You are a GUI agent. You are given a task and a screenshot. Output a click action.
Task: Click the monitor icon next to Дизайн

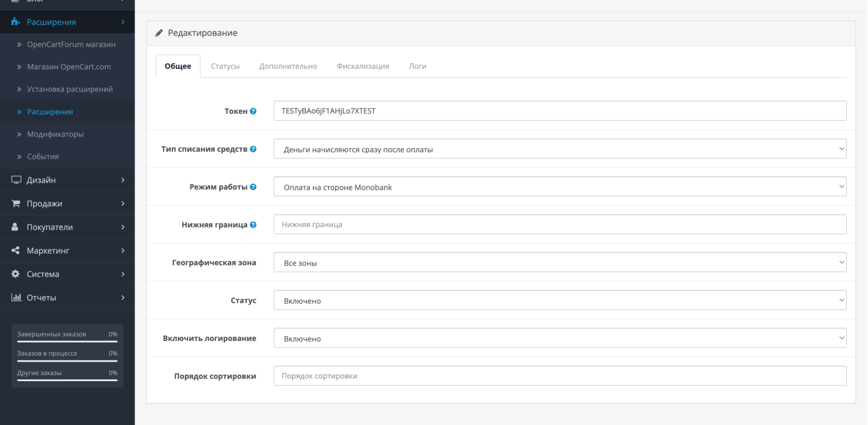(16, 180)
